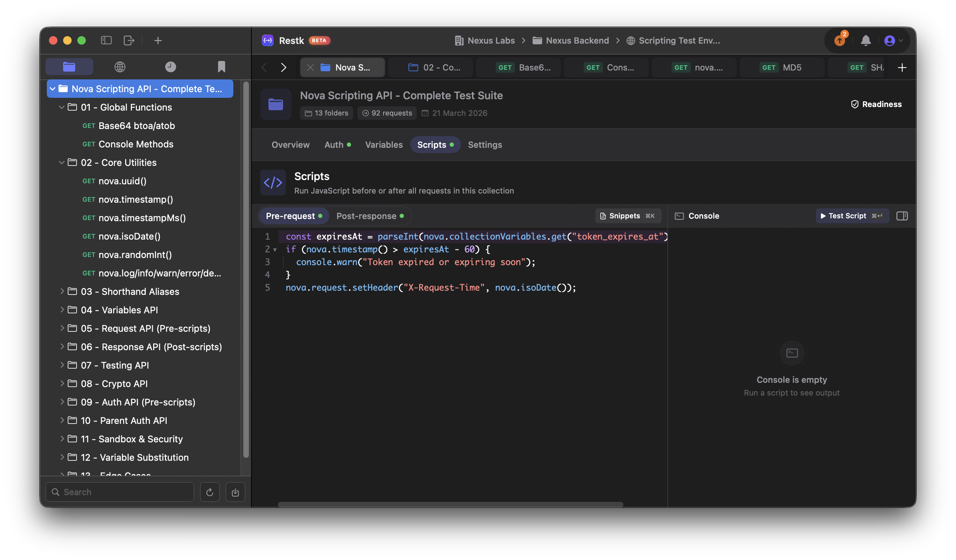
Task: Close the Nova S... tab
Action: click(310, 67)
